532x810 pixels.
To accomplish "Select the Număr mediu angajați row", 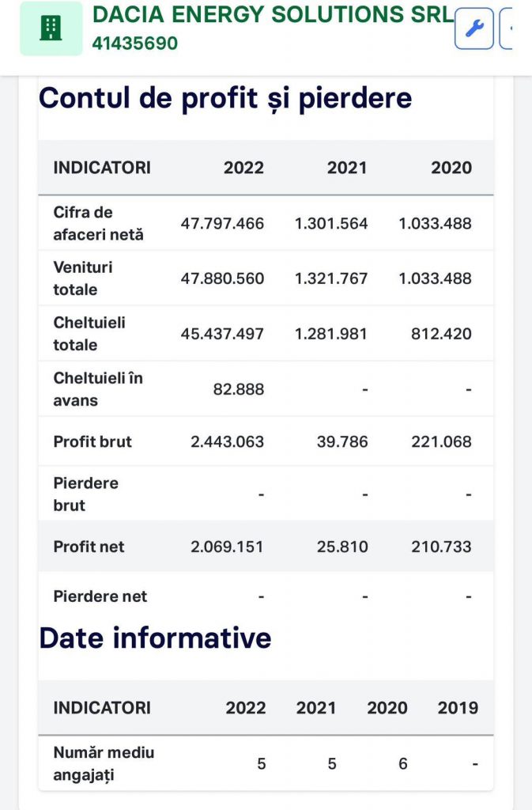I will tap(266, 763).
